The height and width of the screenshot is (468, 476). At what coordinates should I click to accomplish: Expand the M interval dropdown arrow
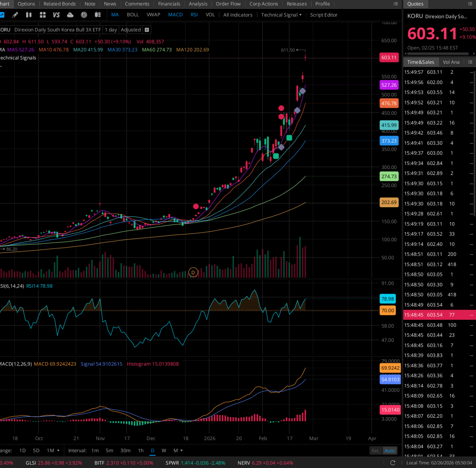pos(182,450)
